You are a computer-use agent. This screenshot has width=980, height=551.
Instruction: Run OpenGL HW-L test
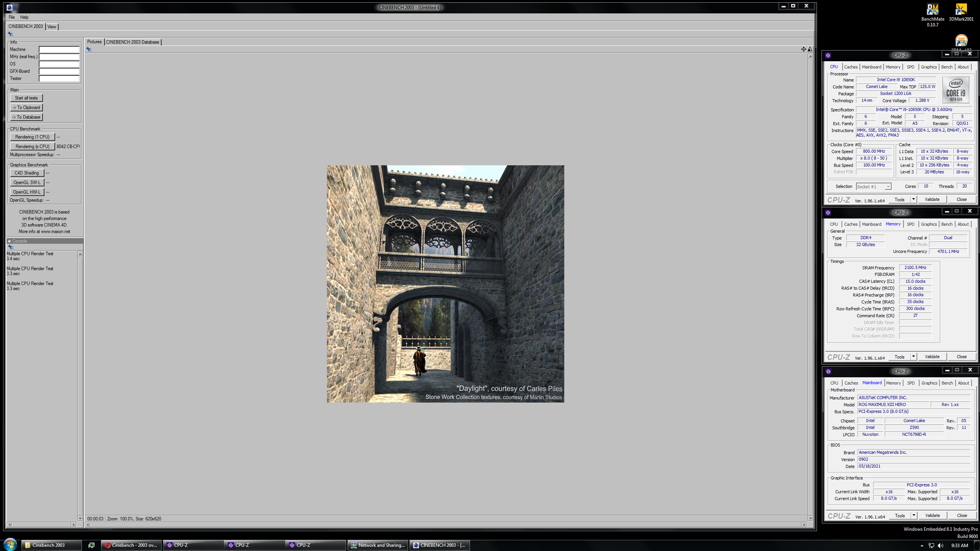[x=27, y=192]
